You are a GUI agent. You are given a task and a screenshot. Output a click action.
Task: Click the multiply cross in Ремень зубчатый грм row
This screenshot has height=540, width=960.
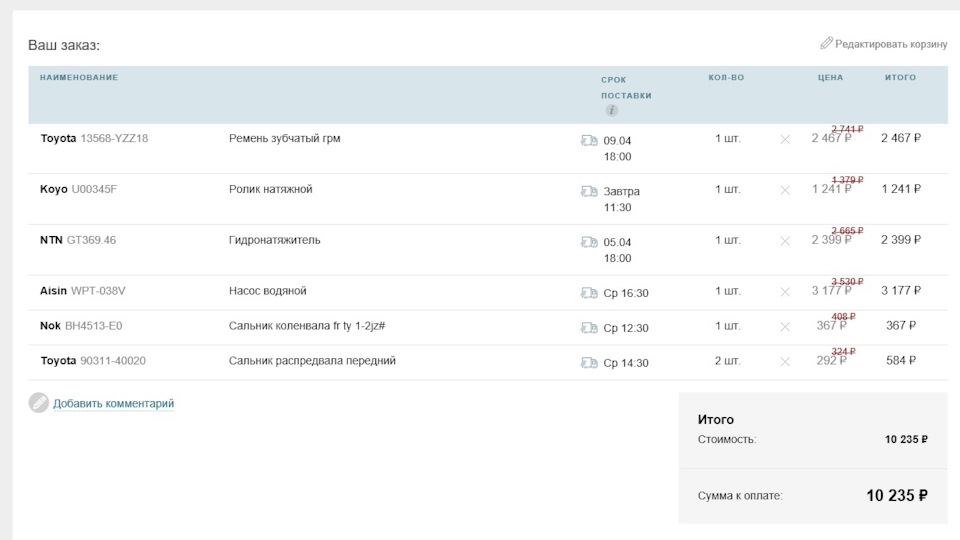[x=785, y=140]
